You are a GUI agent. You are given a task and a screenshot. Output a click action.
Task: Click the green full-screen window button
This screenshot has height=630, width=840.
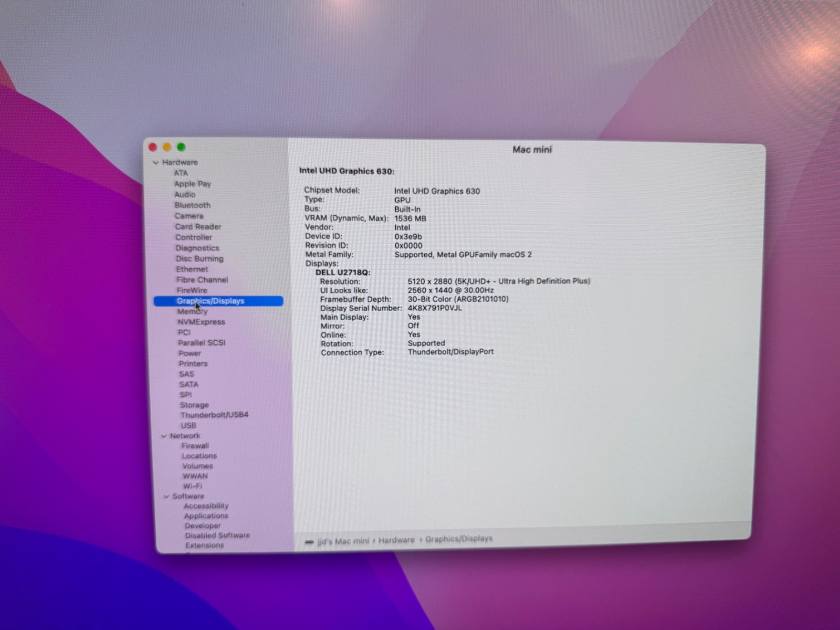pyautogui.click(x=181, y=147)
